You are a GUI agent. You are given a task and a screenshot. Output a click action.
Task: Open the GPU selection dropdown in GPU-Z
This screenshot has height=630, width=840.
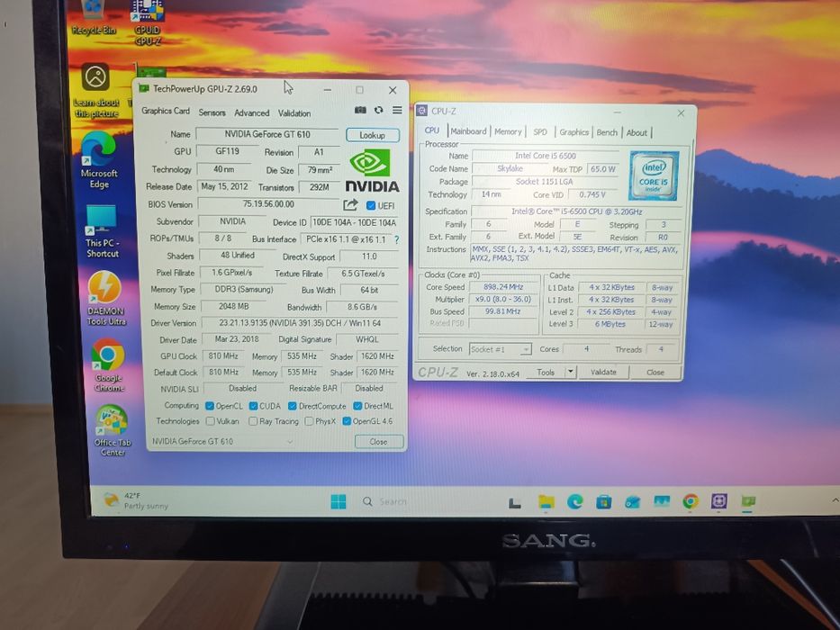tap(222, 441)
